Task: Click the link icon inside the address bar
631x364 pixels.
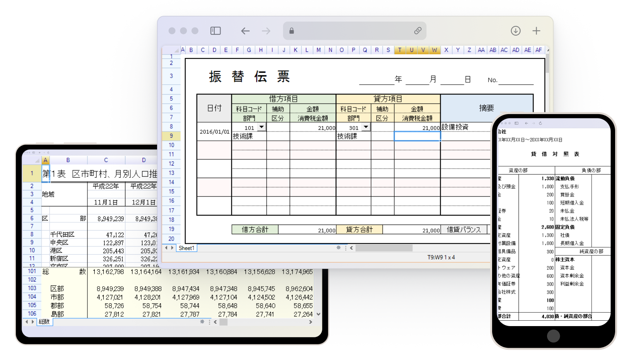Action: pyautogui.click(x=417, y=31)
